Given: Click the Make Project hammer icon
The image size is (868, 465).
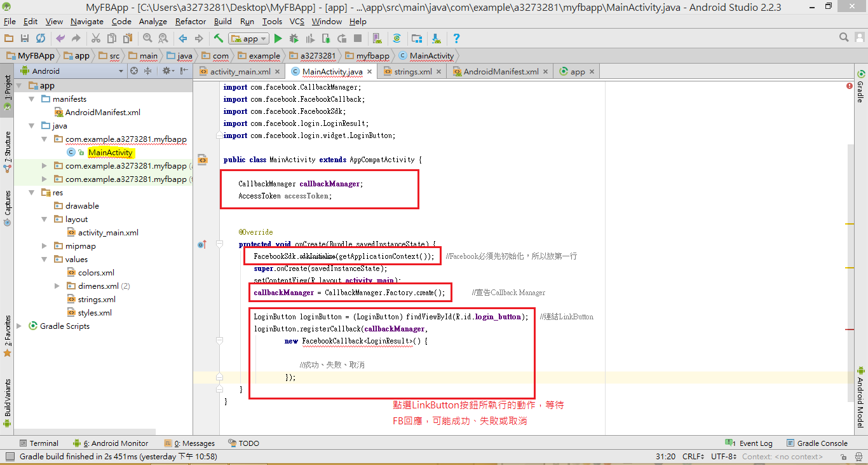Looking at the screenshot, I should 219,39.
